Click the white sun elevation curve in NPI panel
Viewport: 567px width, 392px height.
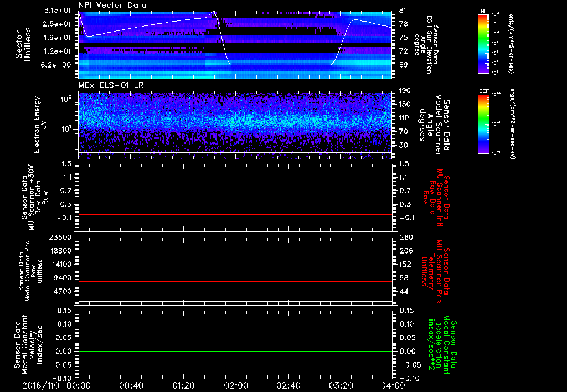pos(280,65)
